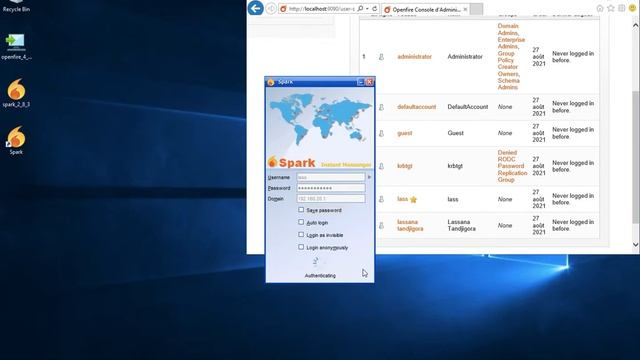This screenshot has width=640, height=360.
Task: Open the lassana tandjigora user link
Action: 410,225
